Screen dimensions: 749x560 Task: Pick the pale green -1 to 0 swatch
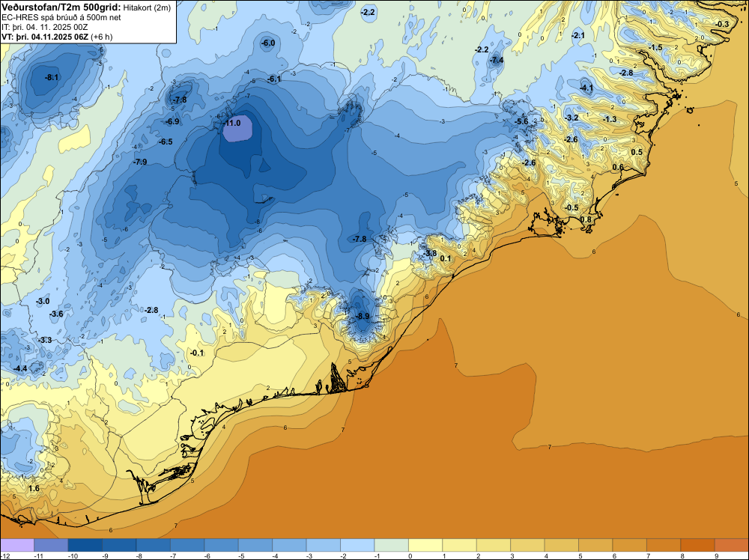391,545
